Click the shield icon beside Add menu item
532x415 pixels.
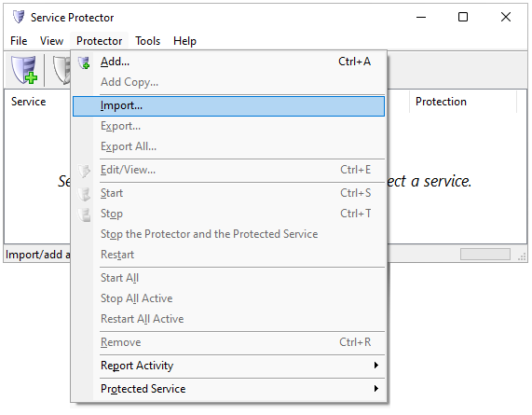click(x=84, y=62)
